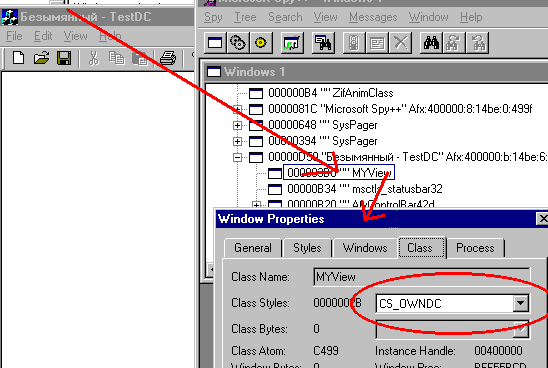548x368 pixels.
Task: Select 00000394 SysPager tree row
Action: pos(323,141)
